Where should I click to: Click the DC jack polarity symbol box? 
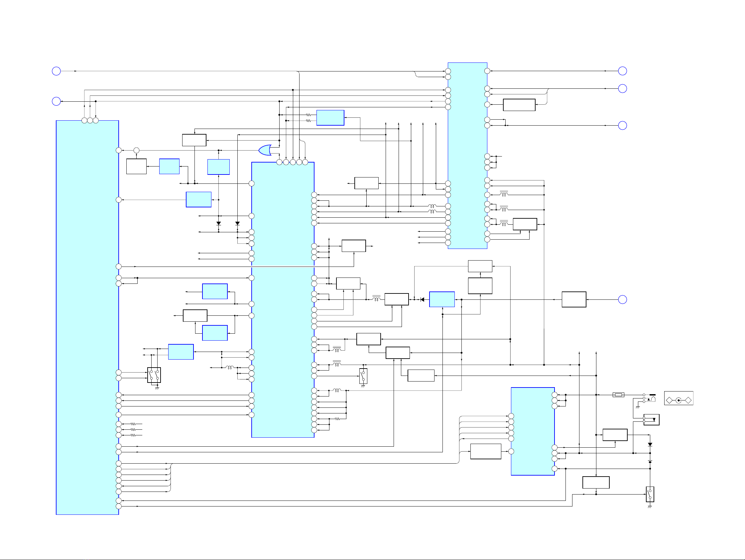679,398
